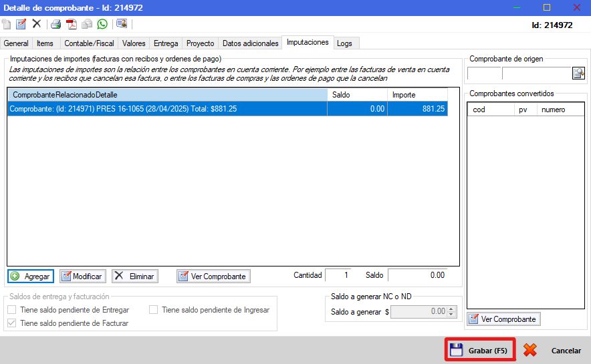This screenshot has width=591, height=364.
Task: Click the numero column header
Action: pyautogui.click(x=560, y=110)
